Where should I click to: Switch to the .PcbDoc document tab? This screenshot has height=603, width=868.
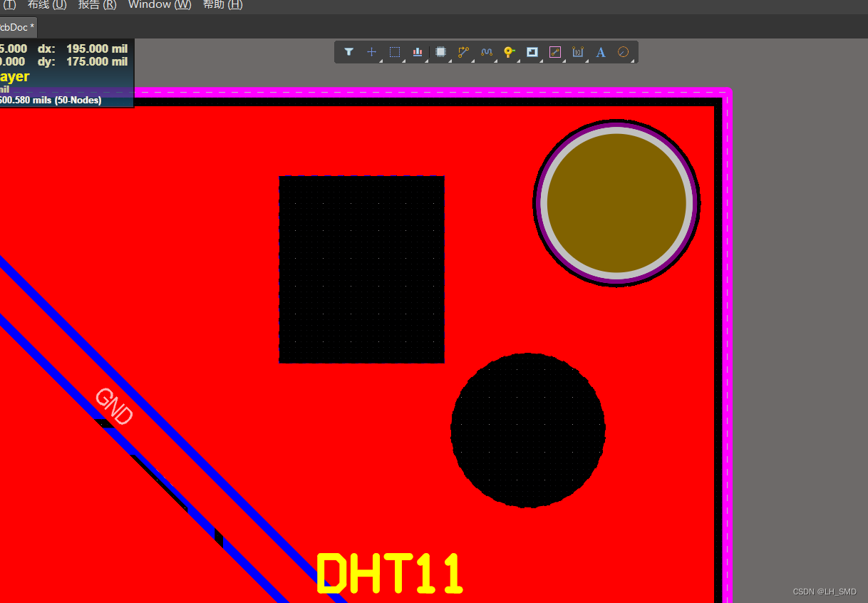17,27
